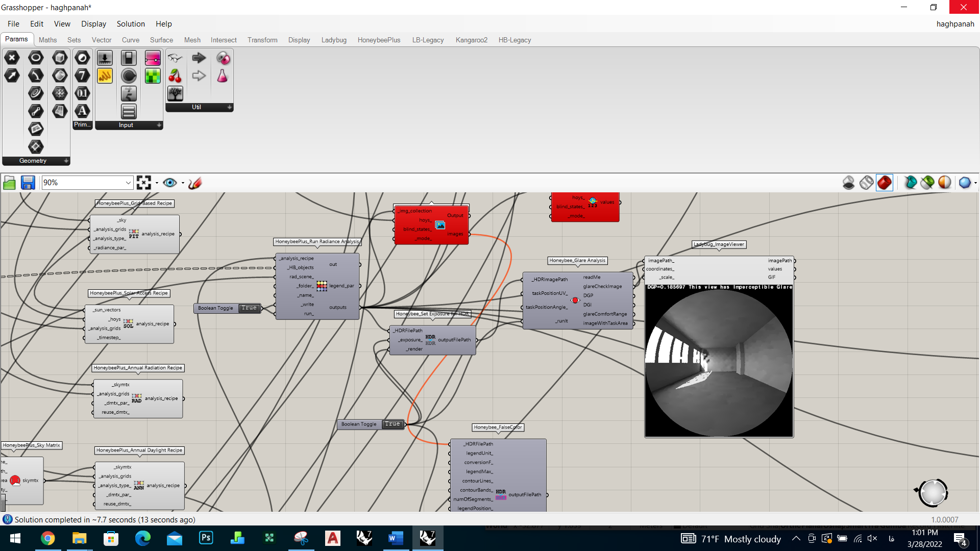Select the cherries Cherry Picker icon
The height and width of the screenshot is (551, 980).
[175, 76]
